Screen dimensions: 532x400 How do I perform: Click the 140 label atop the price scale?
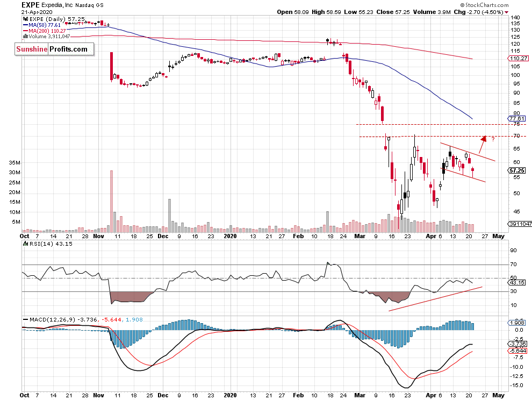(515, 17)
